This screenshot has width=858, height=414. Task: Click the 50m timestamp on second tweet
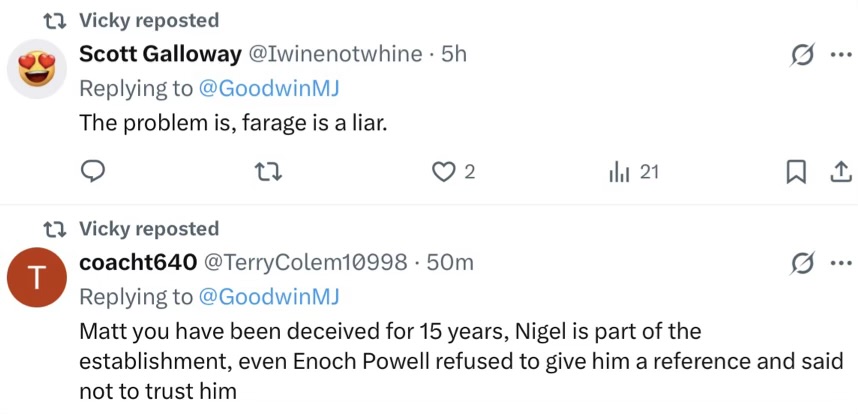450,263
